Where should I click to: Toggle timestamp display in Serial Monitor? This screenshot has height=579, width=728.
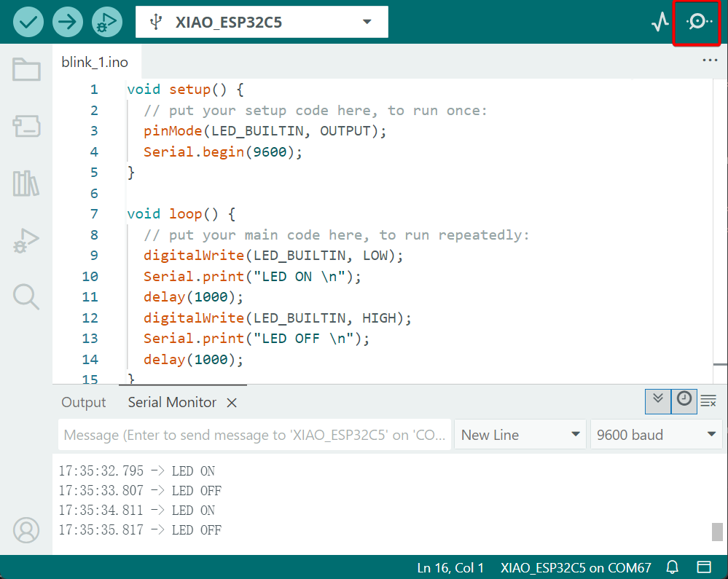684,400
